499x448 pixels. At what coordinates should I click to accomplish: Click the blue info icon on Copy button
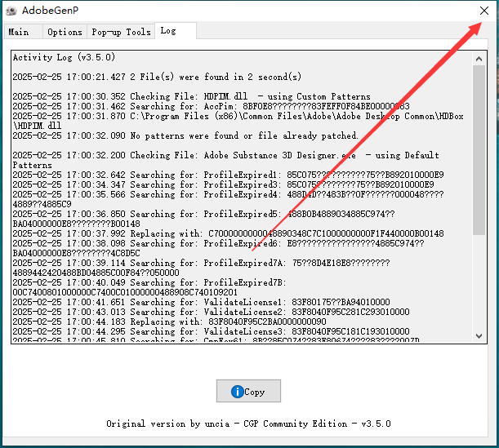237,392
